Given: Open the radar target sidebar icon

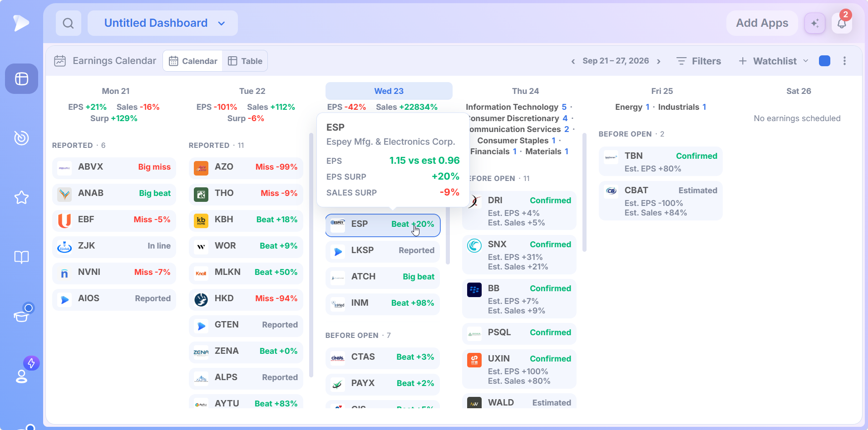Looking at the screenshot, I should pyautogui.click(x=21, y=138).
